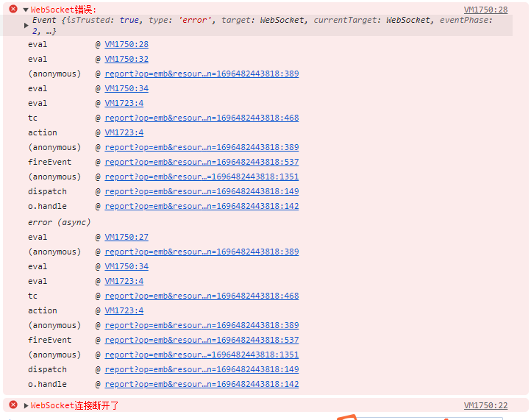Select the 'error (async)' separator text
This screenshot has width=531, height=420.
tap(60, 222)
